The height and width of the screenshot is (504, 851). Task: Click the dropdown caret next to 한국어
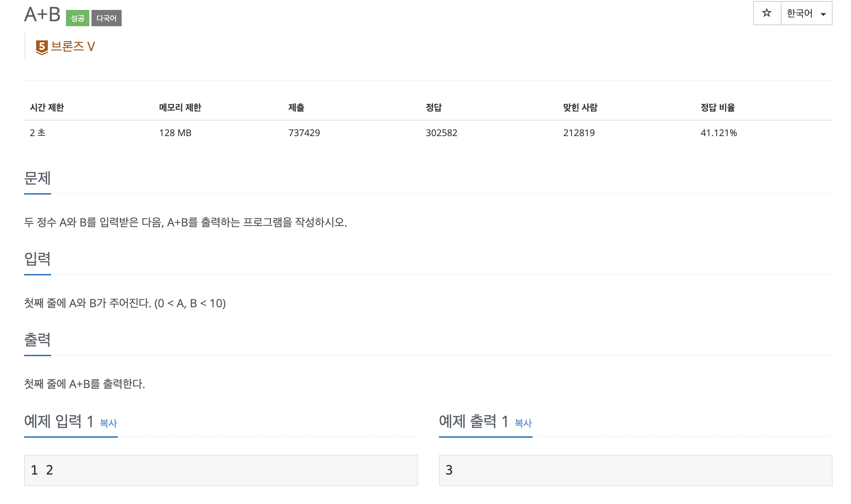(x=823, y=14)
